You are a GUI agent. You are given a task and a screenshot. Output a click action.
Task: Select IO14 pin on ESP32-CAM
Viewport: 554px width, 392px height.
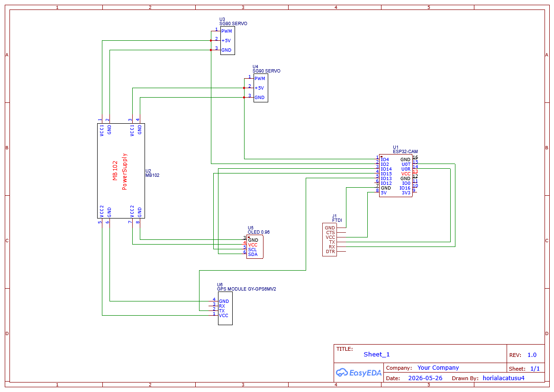386,169
